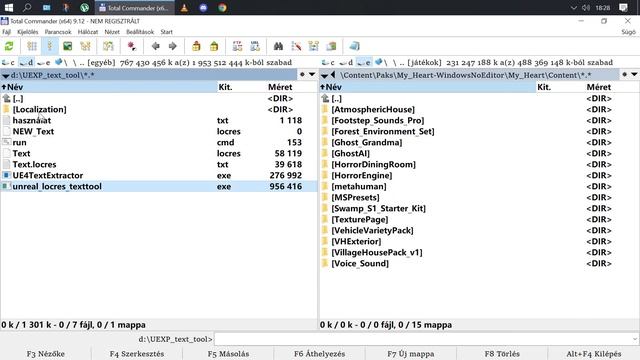640x360 pixels.
Task: Expand command line history dropdown
Action: tap(635, 339)
